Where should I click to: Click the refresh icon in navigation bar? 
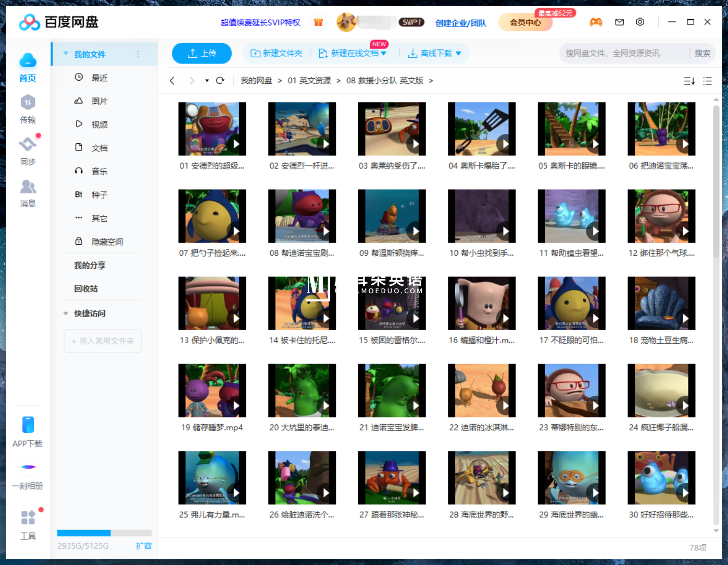(220, 81)
